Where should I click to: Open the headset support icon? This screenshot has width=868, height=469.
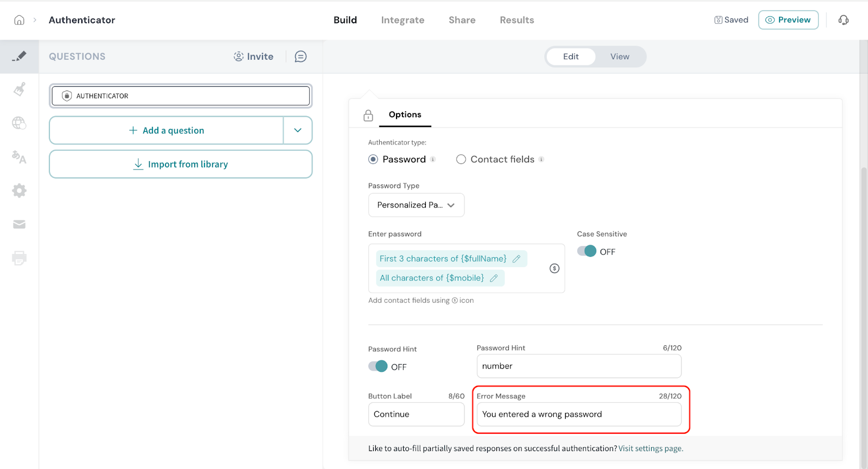coord(843,20)
